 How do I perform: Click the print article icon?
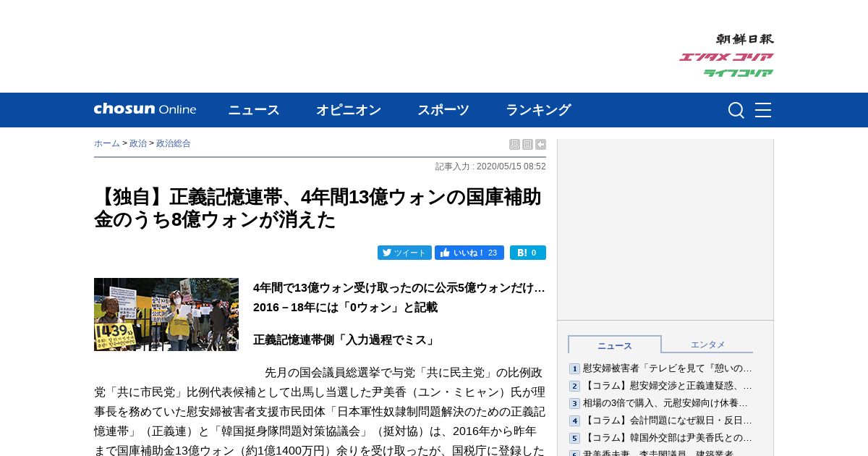pos(514,144)
